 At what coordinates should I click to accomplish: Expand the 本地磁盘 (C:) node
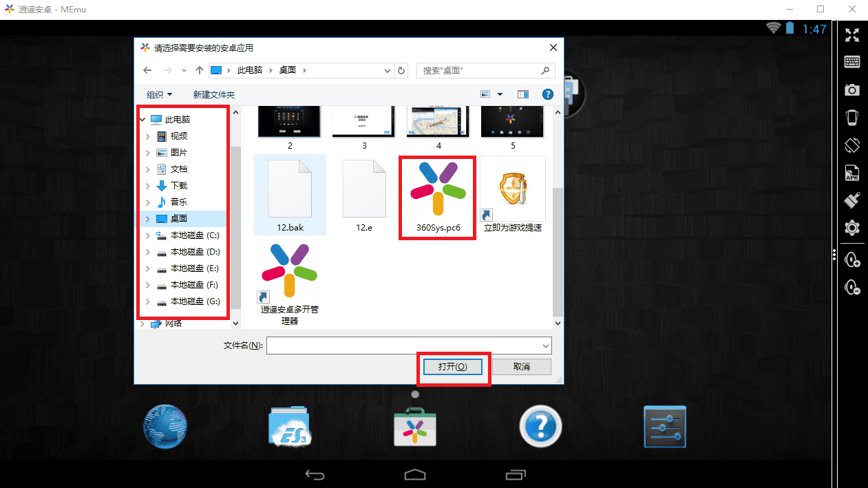tap(148, 235)
